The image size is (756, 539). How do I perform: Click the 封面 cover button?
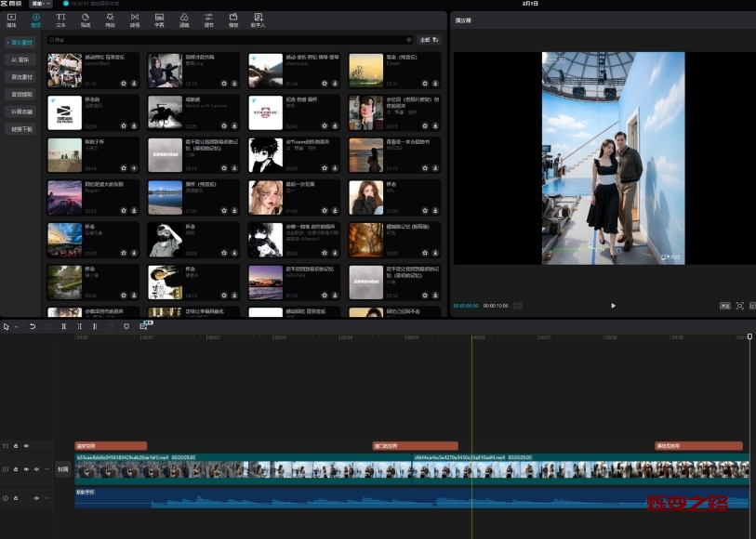pyautogui.click(x=63, y=469)
